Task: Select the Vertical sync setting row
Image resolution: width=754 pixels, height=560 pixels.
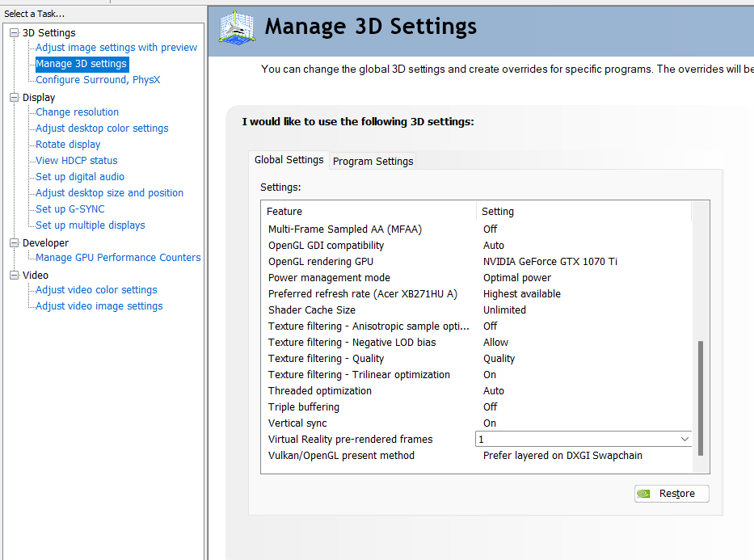Action: coord(297,423)
